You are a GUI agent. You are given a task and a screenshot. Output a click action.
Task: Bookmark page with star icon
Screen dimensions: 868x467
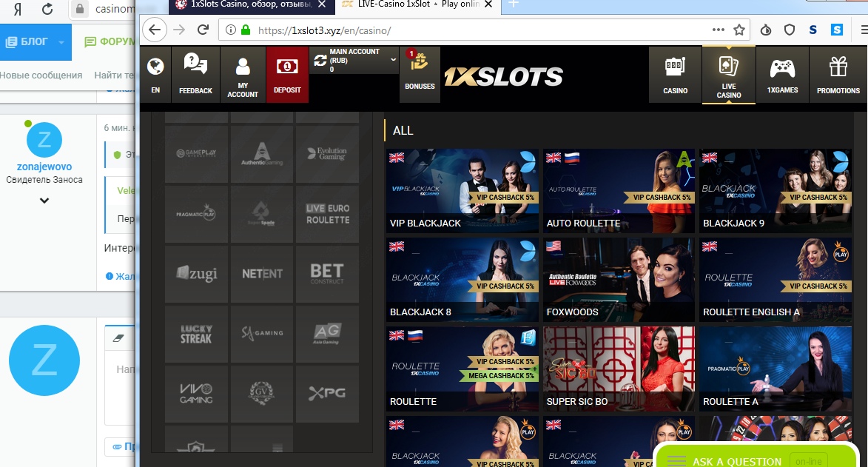click(739, 30)
